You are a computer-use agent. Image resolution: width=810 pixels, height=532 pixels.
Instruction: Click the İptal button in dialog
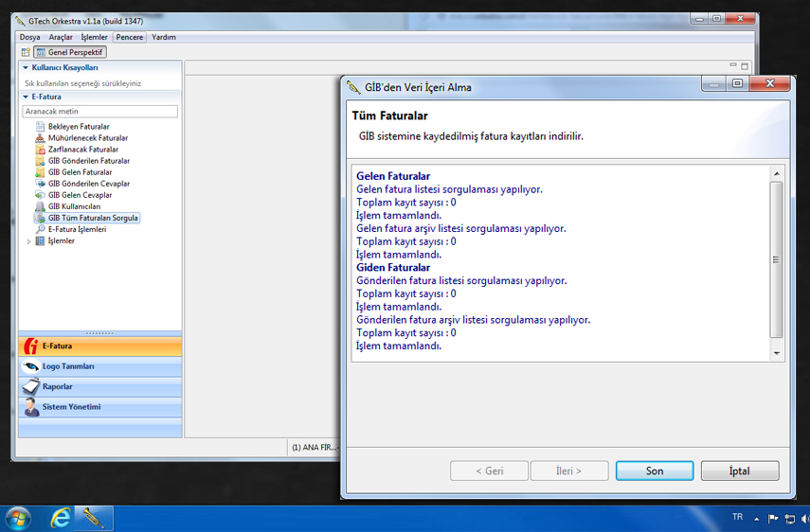(x=740, y=470)
